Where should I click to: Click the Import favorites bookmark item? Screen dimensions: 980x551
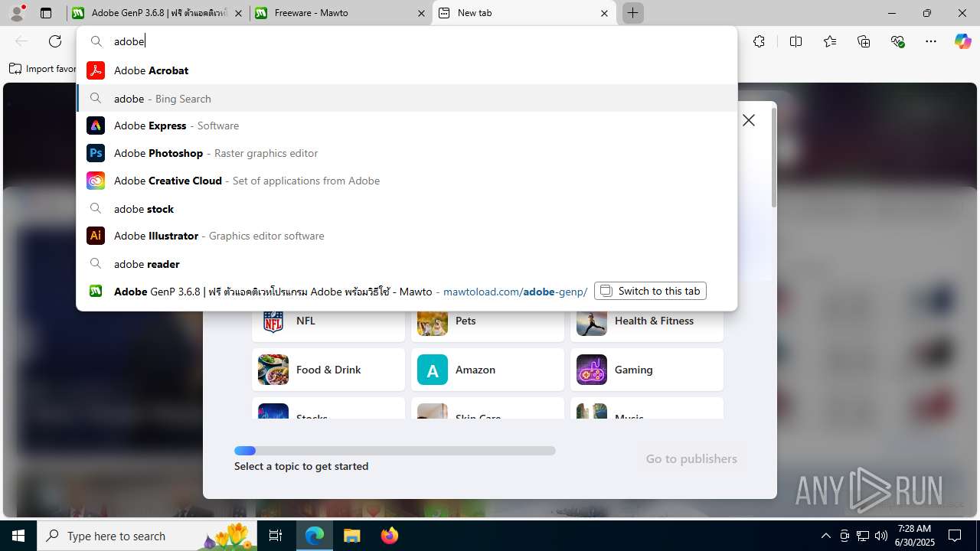[x=43, y=69]
